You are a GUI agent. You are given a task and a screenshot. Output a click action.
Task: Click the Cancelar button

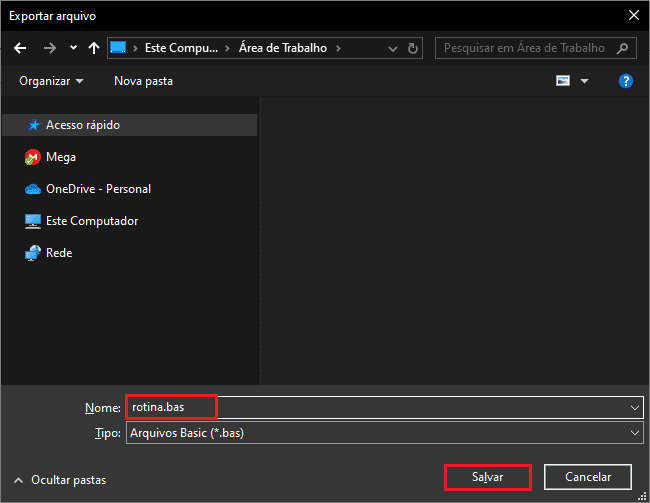pos(588,477)
